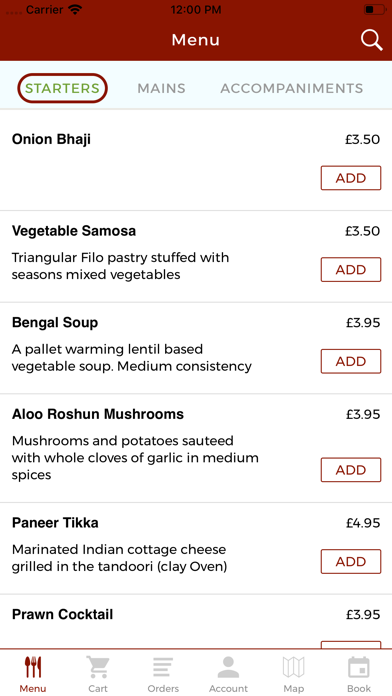Go to the Account person icon
This screenshot has height=696, width=392.
(228, 667)
